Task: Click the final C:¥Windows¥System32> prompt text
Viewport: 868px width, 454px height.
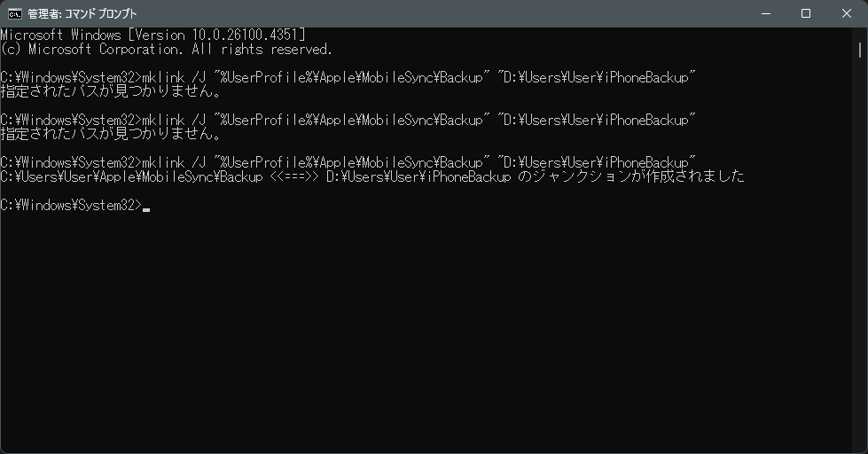Action: click(71, 206)
